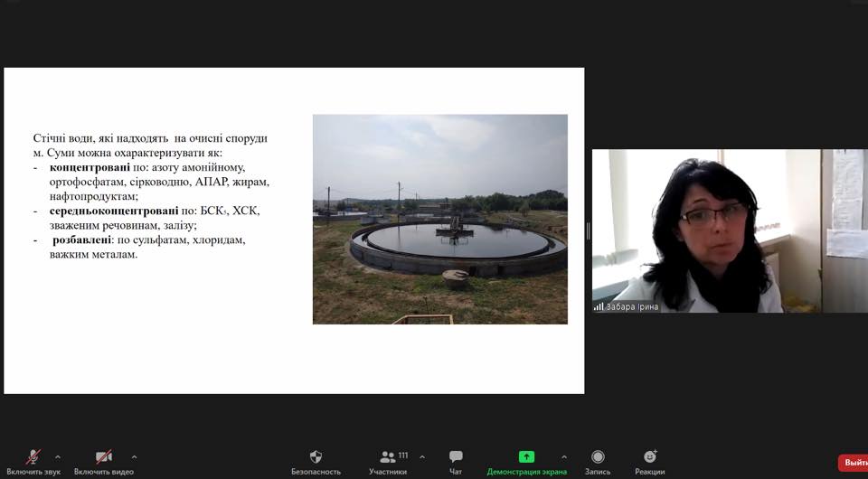
Task: Open the Участники participants panel
Action: point(388,459)
